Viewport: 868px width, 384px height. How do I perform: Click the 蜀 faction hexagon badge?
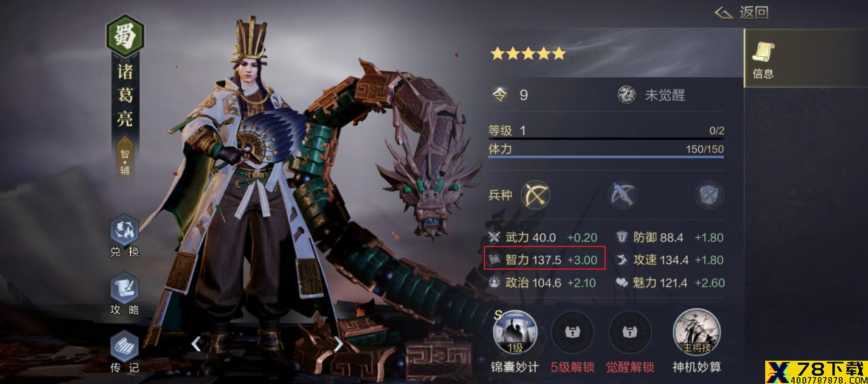pyautogui.click(x=125, y=36)
